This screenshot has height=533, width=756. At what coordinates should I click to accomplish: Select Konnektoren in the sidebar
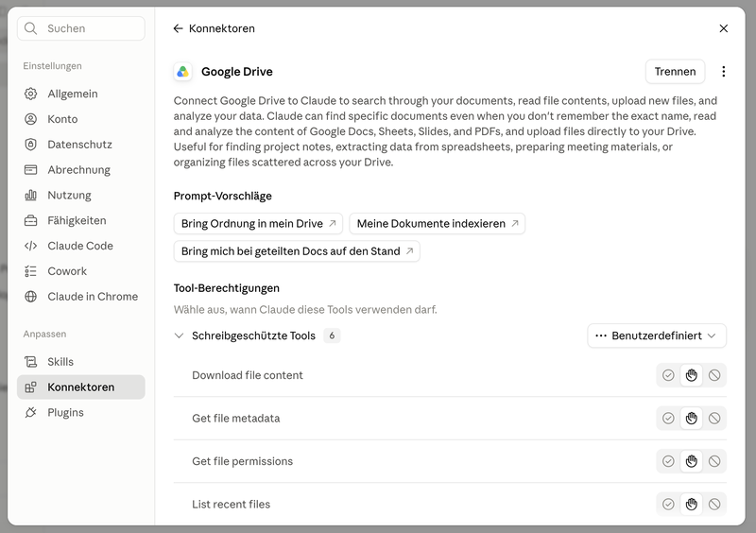pyautogui.click(x=81, y=387)
